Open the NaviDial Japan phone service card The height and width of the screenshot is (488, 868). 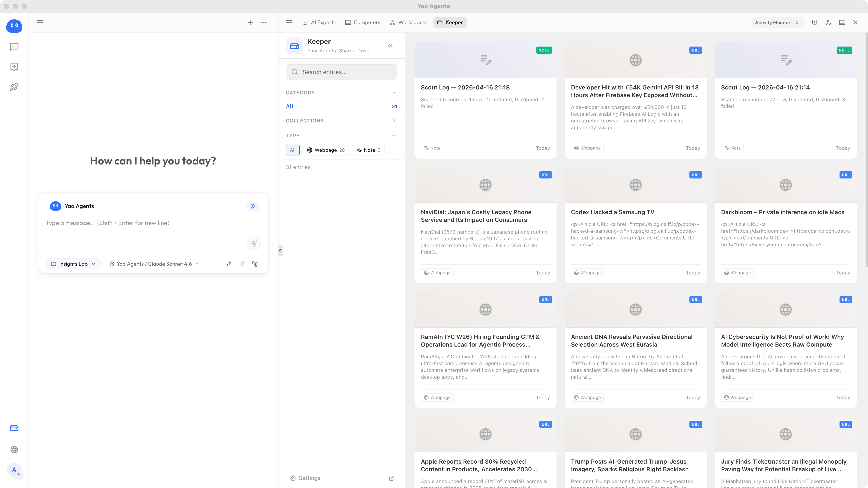[x=485, y=225]
